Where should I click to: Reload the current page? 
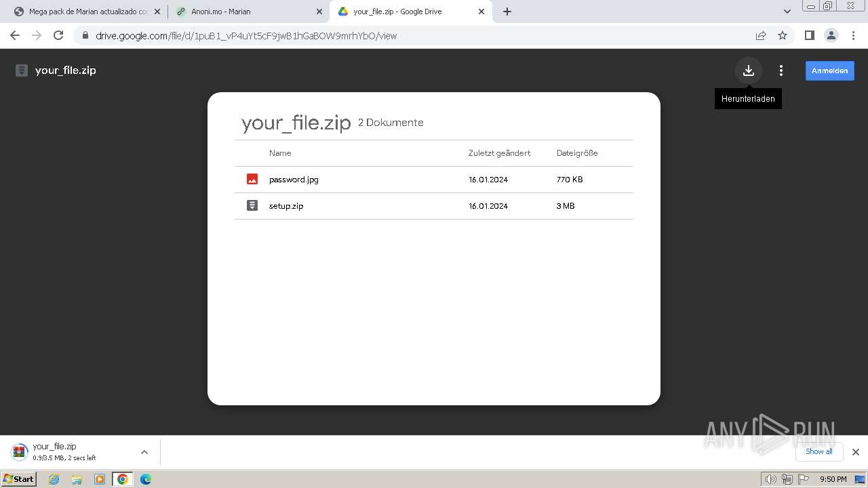coord(58,35)
